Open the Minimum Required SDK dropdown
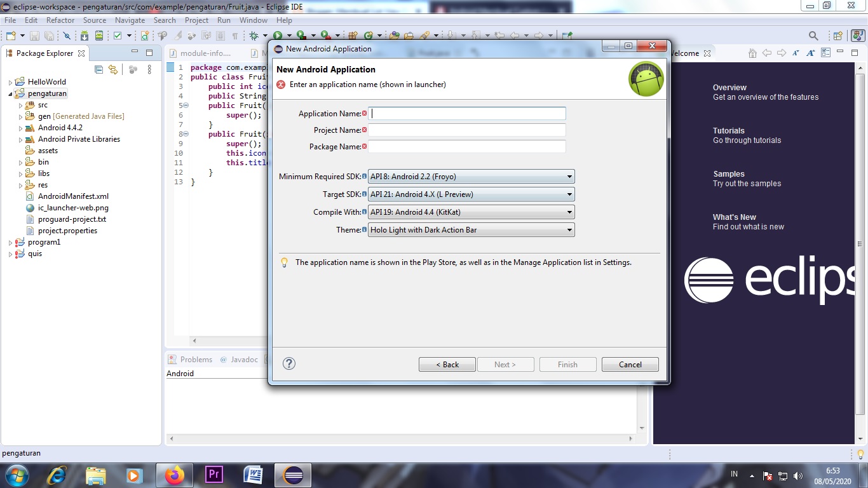 tap(471, 177)
